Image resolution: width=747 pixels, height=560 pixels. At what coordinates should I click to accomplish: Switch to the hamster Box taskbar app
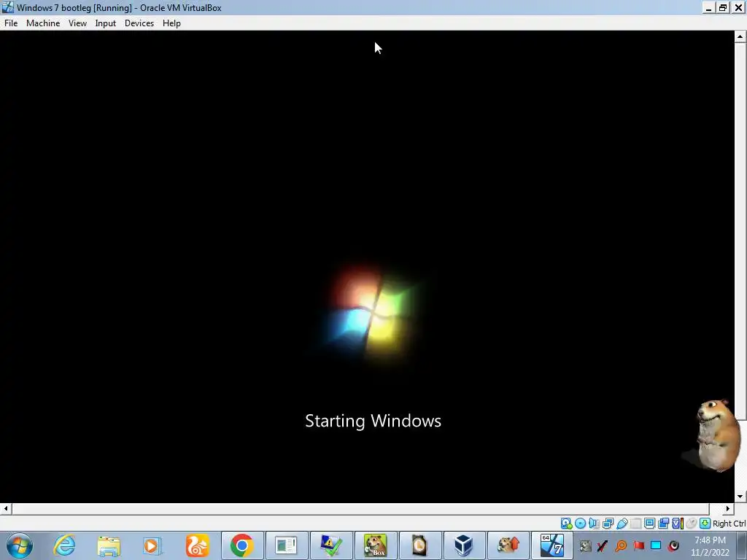tap(376, 545)
